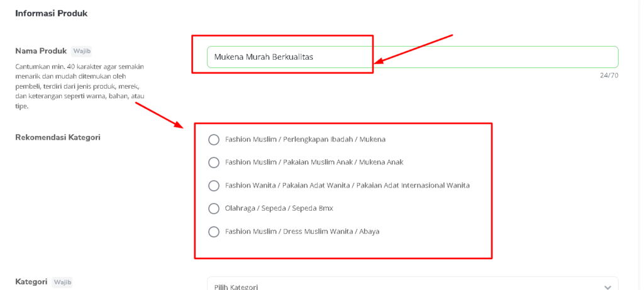Select the Perlengkapan Ibadah / Mukena radio button
The height and width of the screenshot is (290, 644).
(x=214, y=140)
